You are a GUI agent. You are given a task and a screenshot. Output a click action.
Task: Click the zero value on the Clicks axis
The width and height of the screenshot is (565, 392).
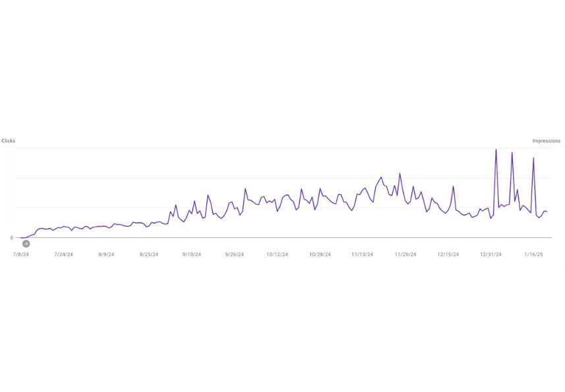[x=11, y=238]
